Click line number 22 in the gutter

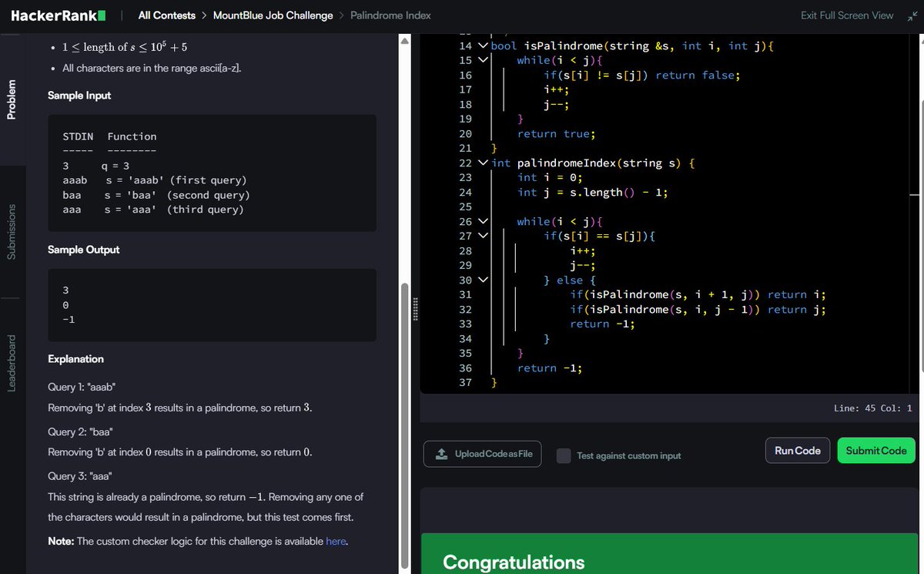[465, 163]
